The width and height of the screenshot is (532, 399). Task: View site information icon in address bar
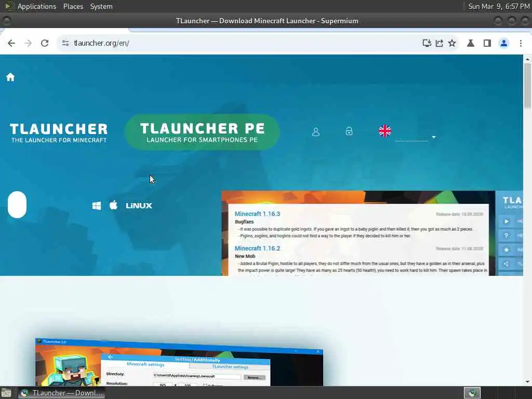pos(65,43)
